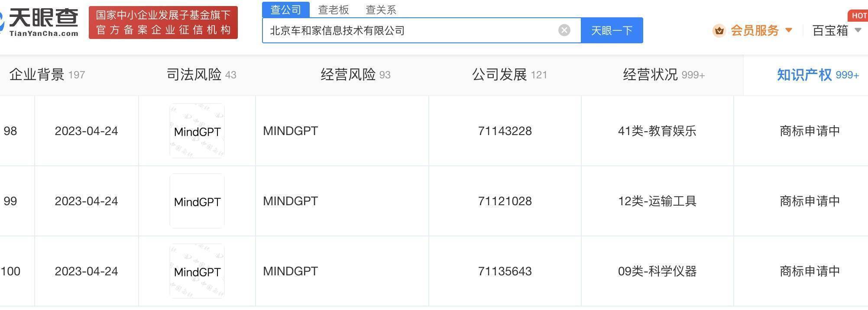Click the date cell in row 99

[x=86, y=201]
